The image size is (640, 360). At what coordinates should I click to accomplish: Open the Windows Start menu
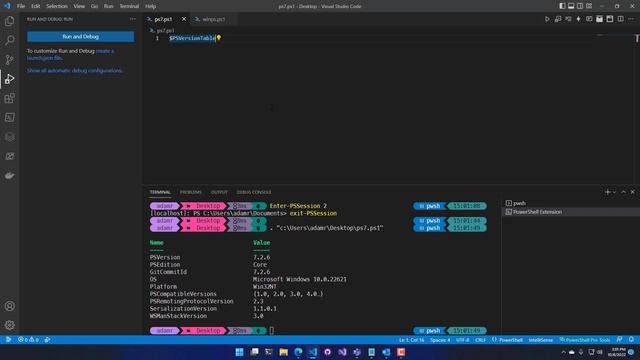[x=239, y=352]
